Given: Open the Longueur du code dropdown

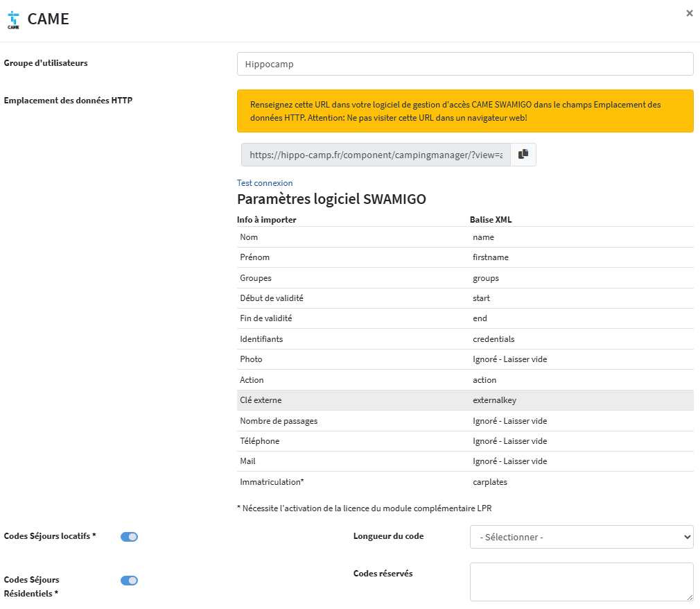Looking at the screenshot, I should tap(581, 537).
